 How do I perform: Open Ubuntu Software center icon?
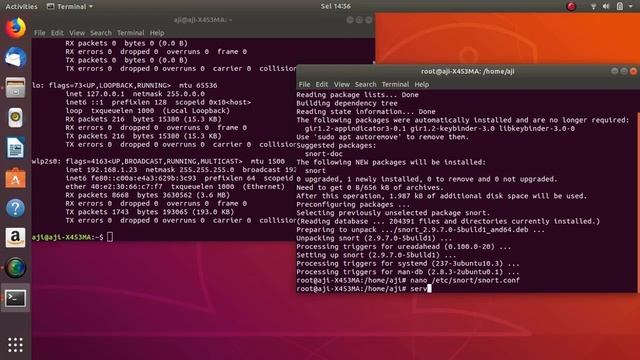[x=16, y=178]
